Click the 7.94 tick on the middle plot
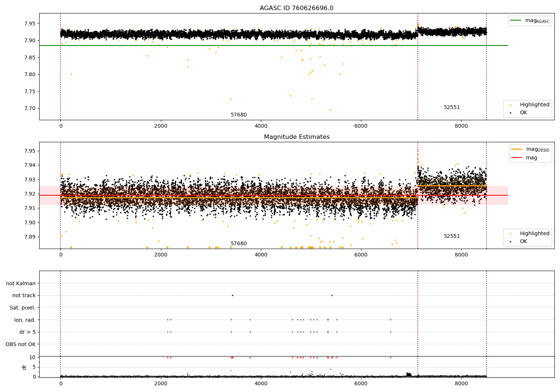Viewport: 560px width, 392px height. 29,165
